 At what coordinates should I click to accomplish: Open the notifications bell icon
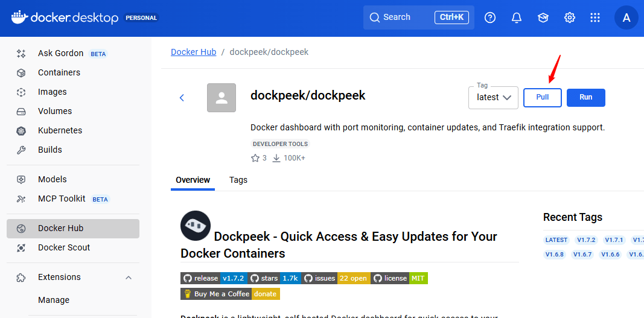516,17
